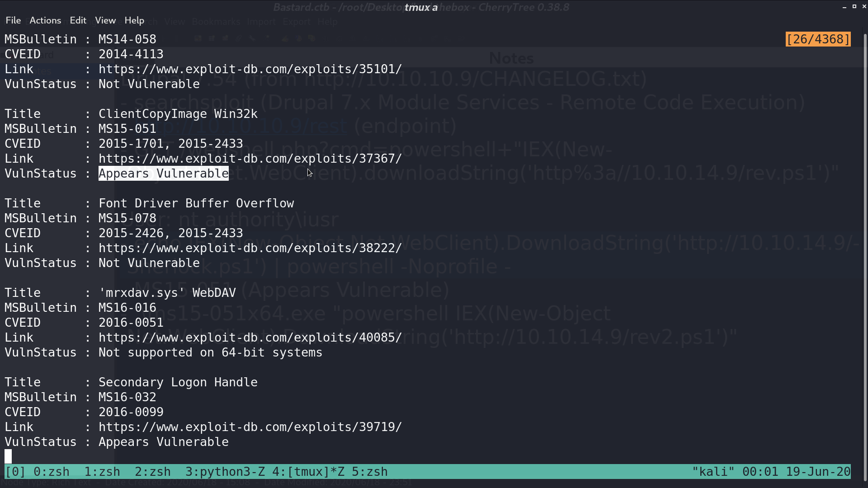Click the MS16-032 bulletin value
The image size is (868, 488).
point(127,397)
